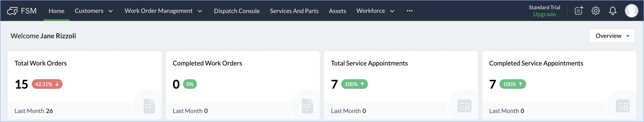This screenshot has height=122, width=644.
Task: Click 100% badge in Completed Service Appointments
Action: tap(512, 84)
